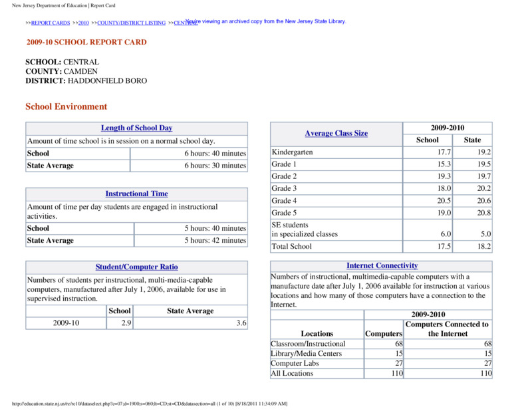This screenshot has width=532, height=411.
Task: Click the Kindergarten row label
Action: (292, 152)
